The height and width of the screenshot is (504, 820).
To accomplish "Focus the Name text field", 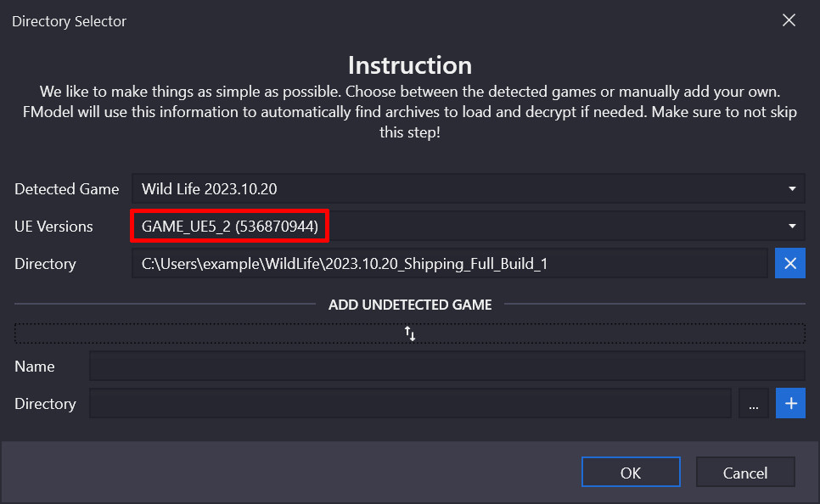I will pyautogui.click(x=447, y=367).
